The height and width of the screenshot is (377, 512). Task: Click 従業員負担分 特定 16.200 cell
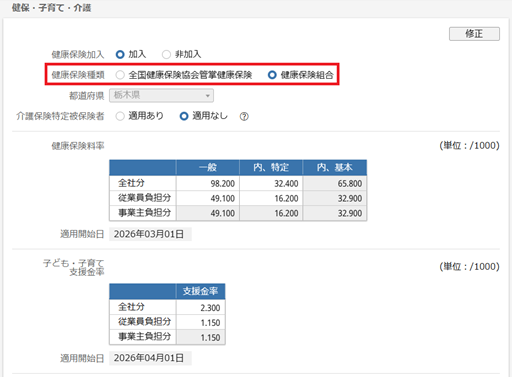[x=271, y=198]
